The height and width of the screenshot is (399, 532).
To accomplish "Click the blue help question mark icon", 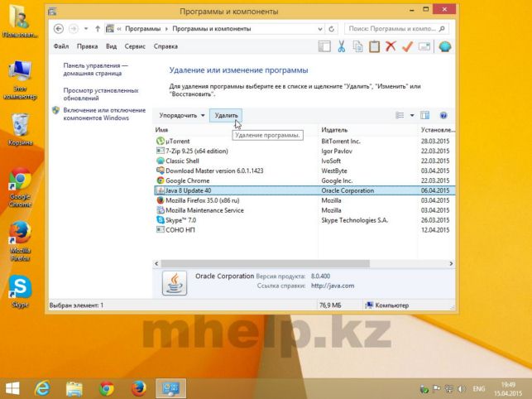I will [x=443, y=115].
